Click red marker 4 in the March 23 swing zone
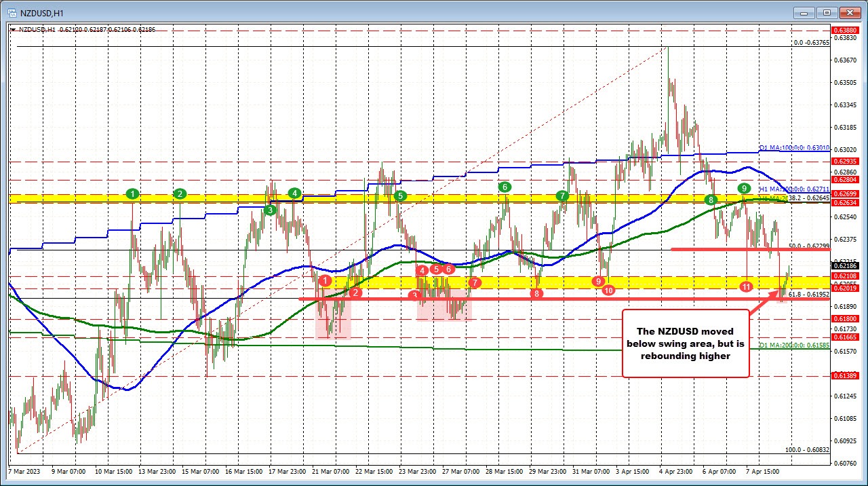The height and width of the screenshot is (486, 868). (x=421, y=270)
